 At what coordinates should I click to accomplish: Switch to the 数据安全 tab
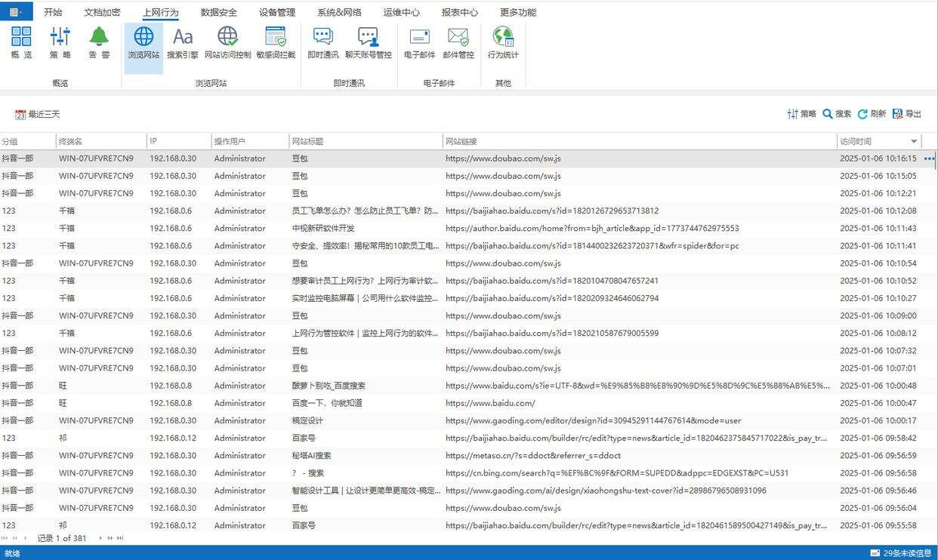pyautogui.click(x=218, y=12)
